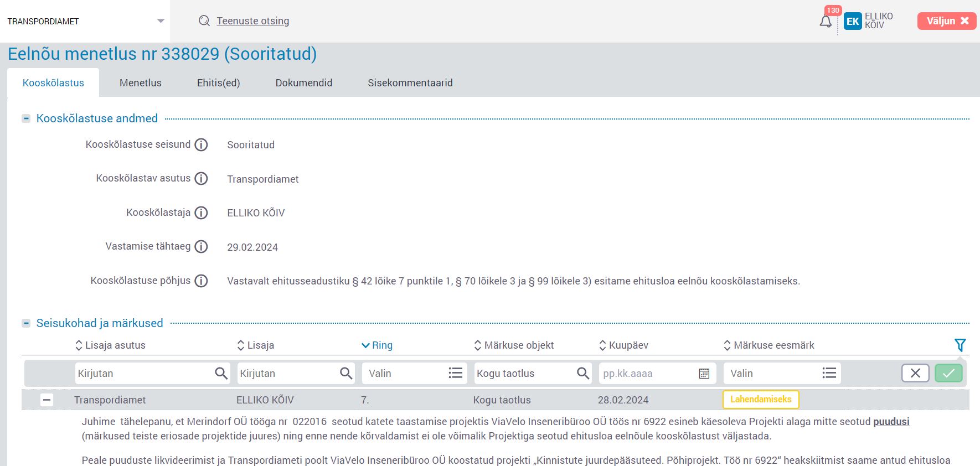Sort by Ring column header
The width and height of the screenshot is (980, 466).
[376, 345]
